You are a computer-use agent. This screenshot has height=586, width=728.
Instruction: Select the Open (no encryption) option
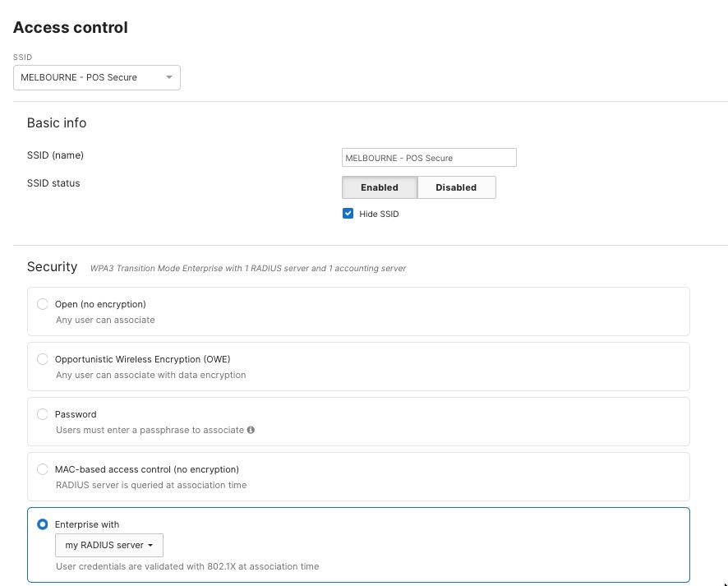[x=42, y=303]
